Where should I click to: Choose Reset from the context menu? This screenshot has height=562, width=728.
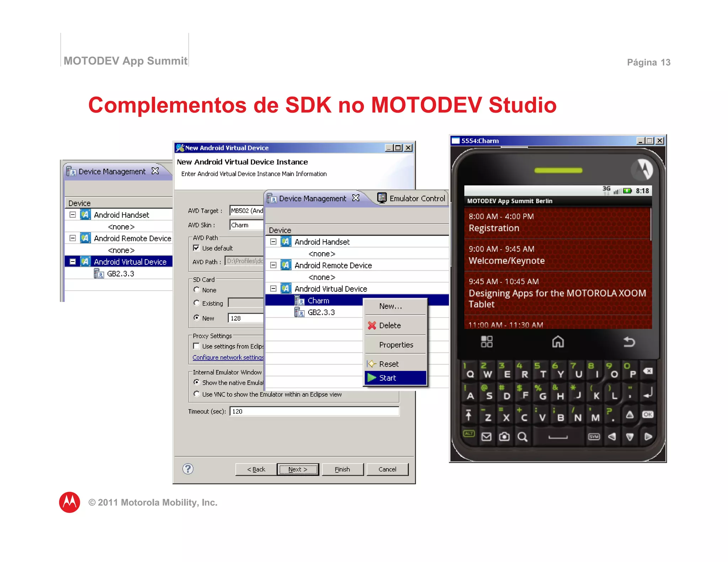click(x=395, y=364)
